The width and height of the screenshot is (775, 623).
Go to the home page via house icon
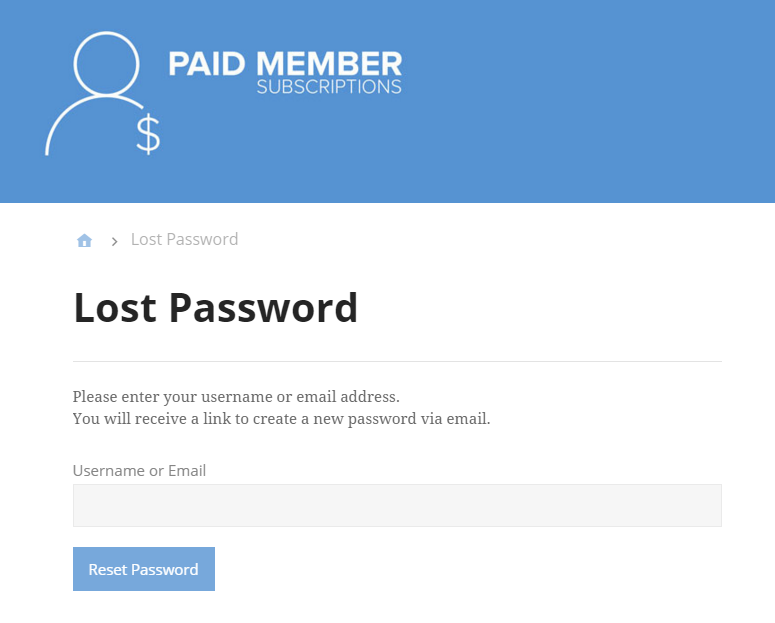(85, 240)
